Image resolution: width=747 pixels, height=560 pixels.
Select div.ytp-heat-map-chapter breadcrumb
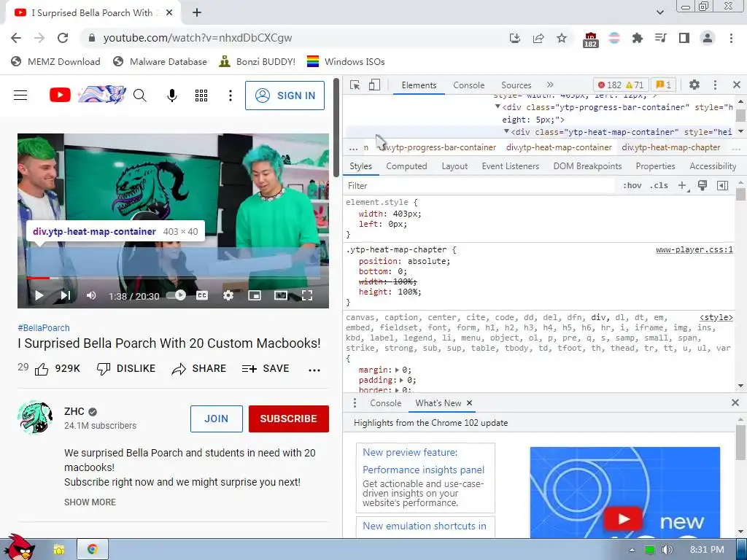point(671,147)
